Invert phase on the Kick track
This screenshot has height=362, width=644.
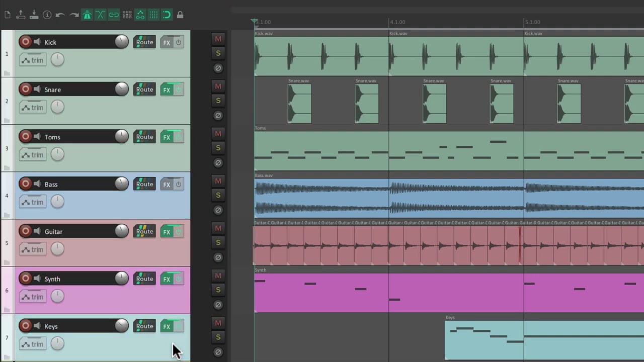[x=218, y=68]
